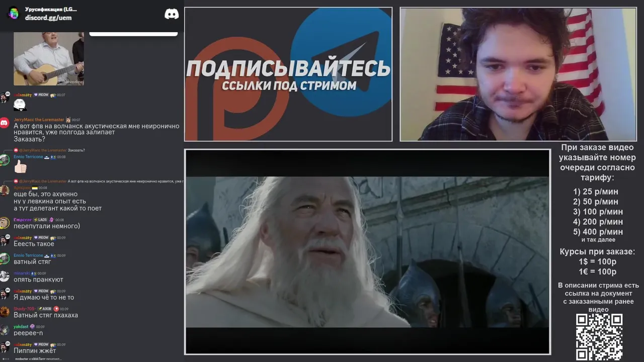Click the message 'опять пранкуют'
The width and height of the screenshot is (644, 362).
[x=38, y=280]
